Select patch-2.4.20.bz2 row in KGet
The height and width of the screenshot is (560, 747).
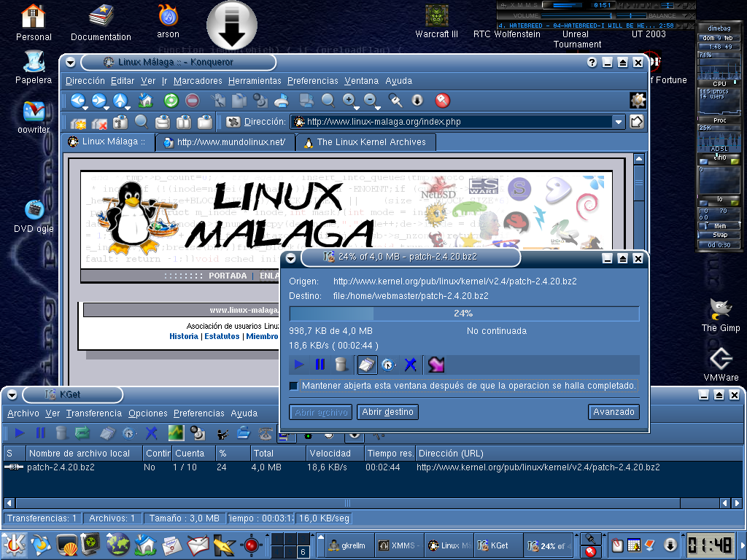373,467
